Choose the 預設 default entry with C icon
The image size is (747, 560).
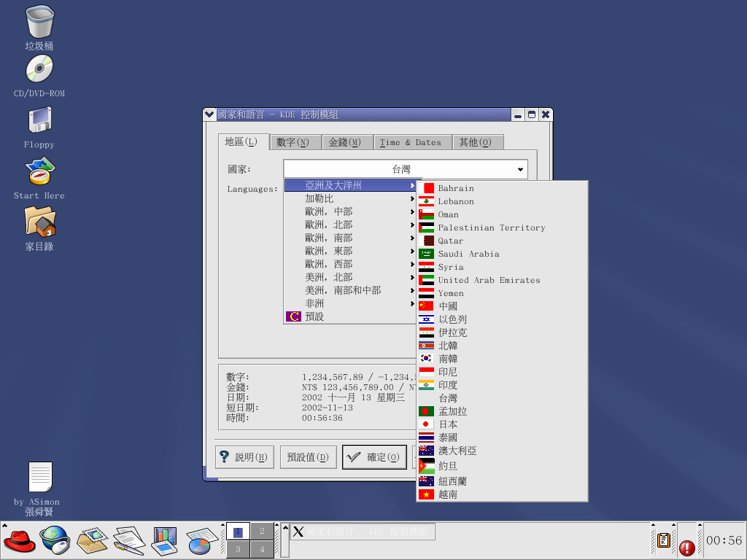click(350, 316)
